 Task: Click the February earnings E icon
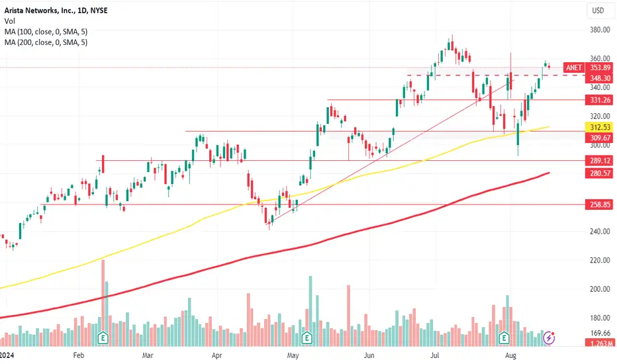pyautogui.click(x=103, y=338)
